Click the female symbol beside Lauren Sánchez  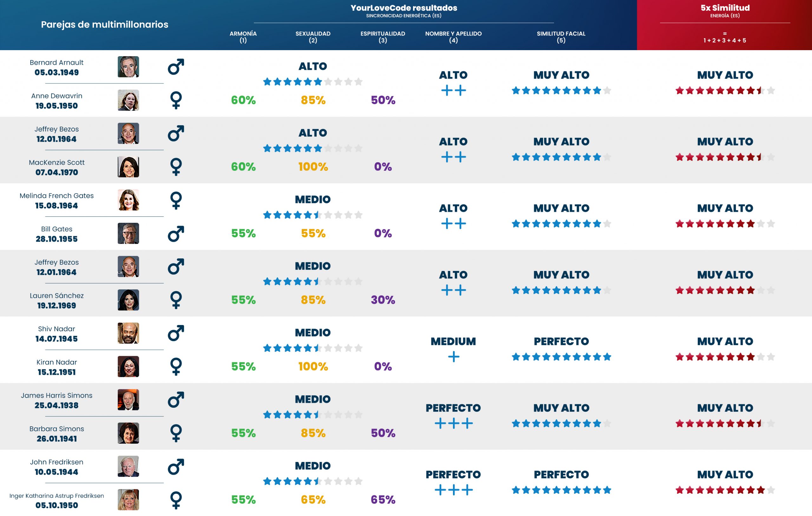point(176,300)
